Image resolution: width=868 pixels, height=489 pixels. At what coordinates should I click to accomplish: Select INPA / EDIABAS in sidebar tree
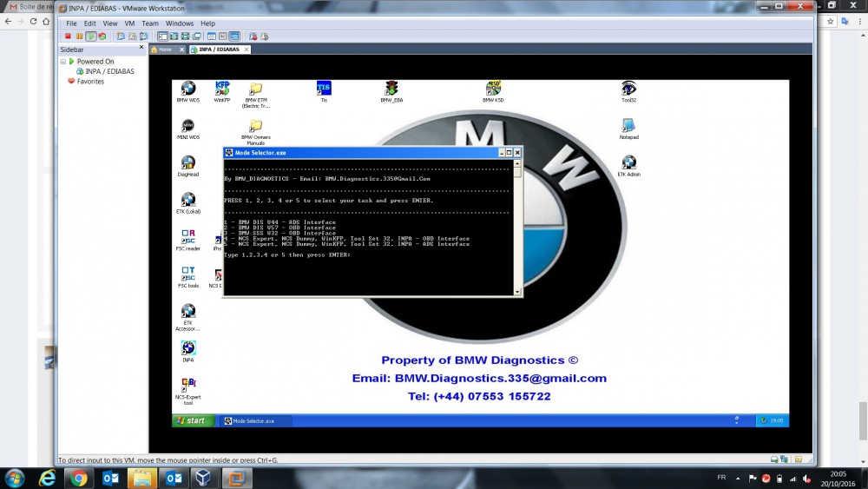pos(109,71)
